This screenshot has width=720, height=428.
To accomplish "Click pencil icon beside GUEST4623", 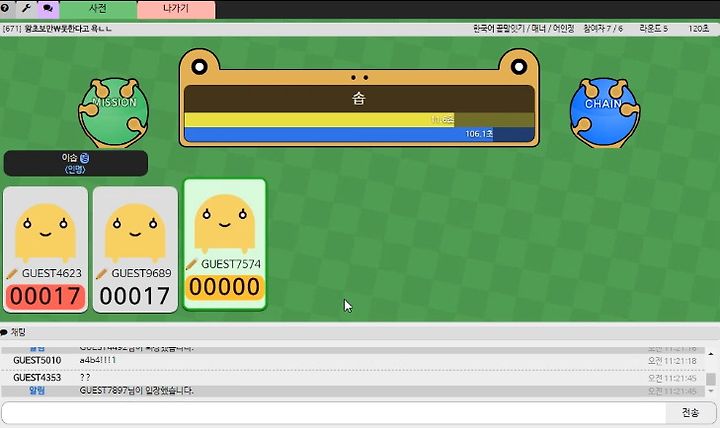I will [x=12, y=274].
